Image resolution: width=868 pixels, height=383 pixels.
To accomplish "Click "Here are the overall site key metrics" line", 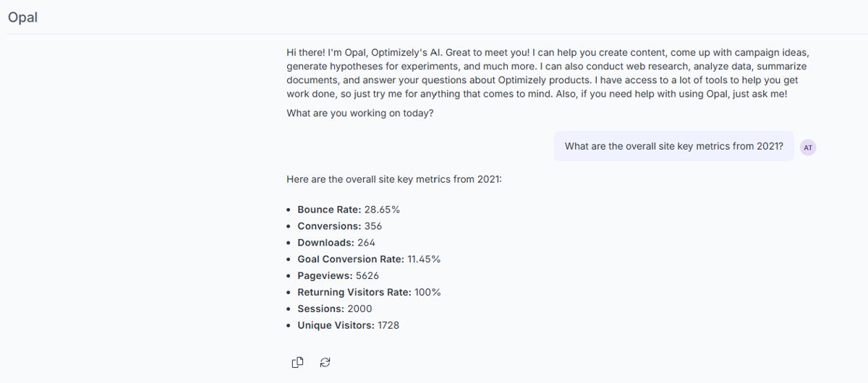I will (394, 179).
